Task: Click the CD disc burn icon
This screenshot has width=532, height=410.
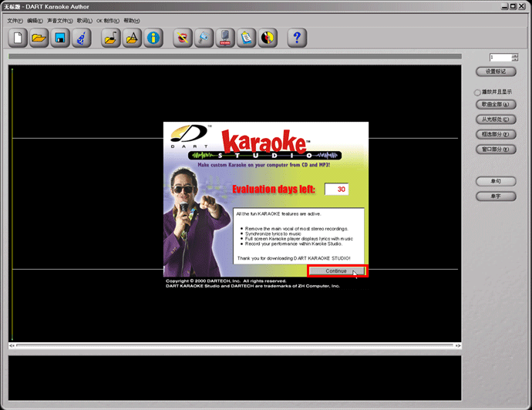Action: (x=268, y=38)
